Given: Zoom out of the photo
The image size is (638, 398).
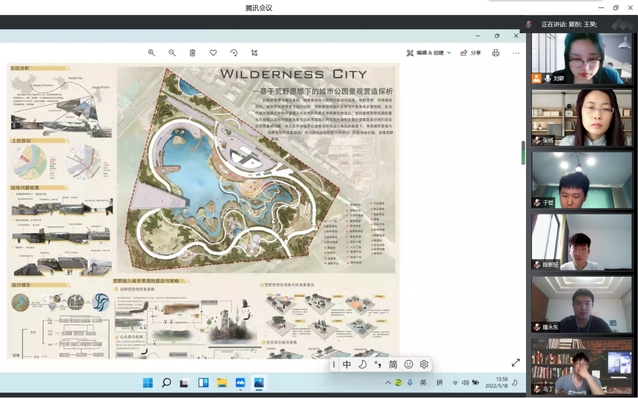Looking at the screenshot, I should click(x=172, y=52).
